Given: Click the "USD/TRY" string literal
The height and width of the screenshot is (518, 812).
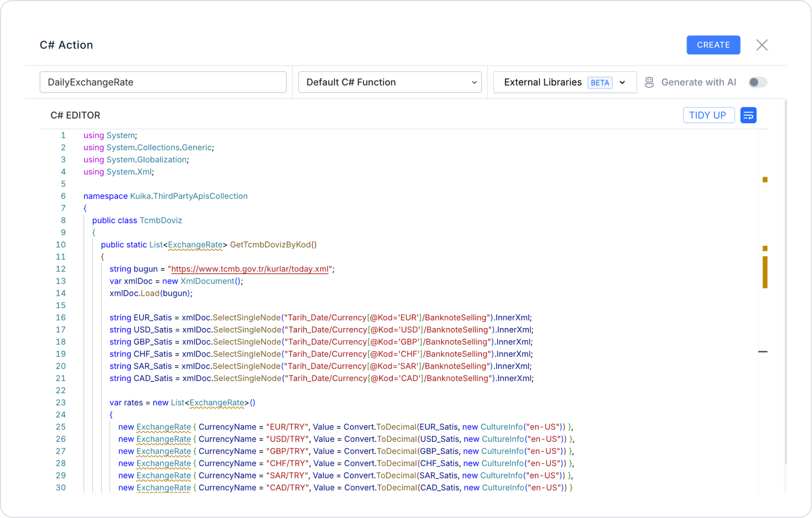Looking at the screenshot, I should [x=287, y=439].
